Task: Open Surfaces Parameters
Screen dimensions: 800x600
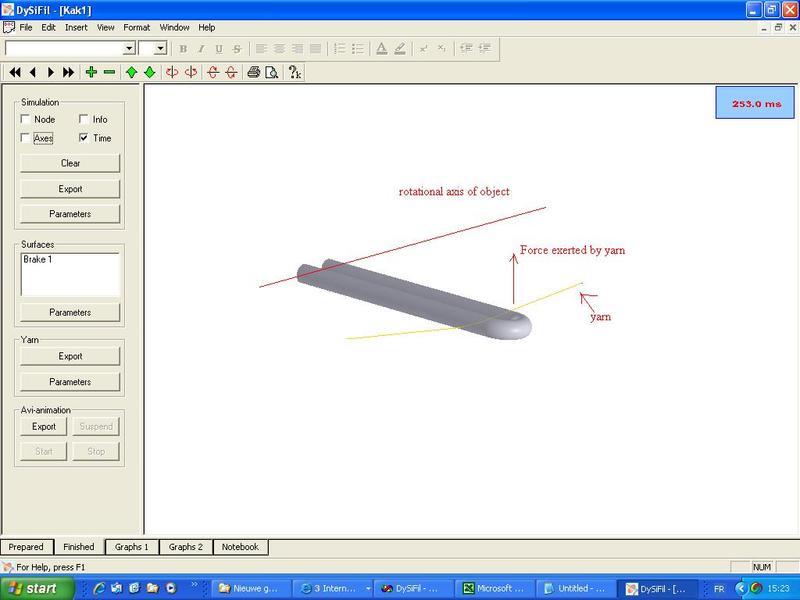Action: [x=70, y=312]
